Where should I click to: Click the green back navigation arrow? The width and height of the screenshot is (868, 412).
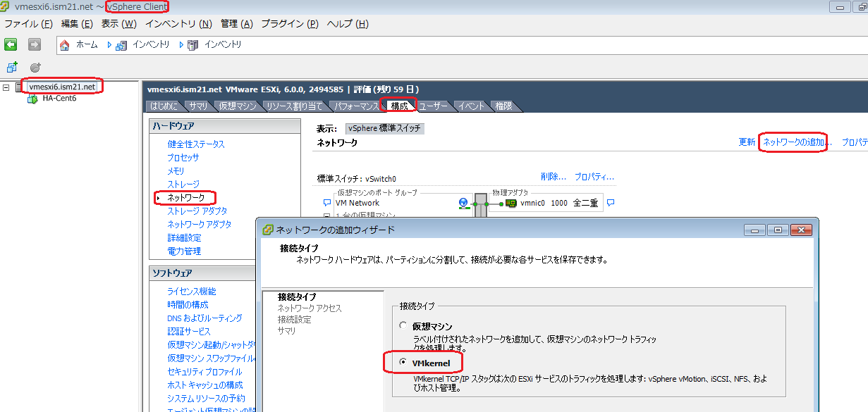click(11, 44)
